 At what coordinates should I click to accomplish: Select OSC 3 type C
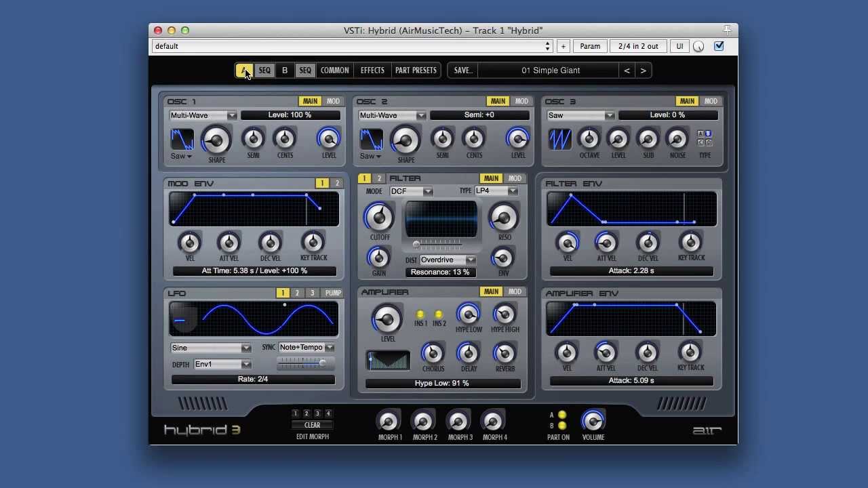(x=701, y=142)
